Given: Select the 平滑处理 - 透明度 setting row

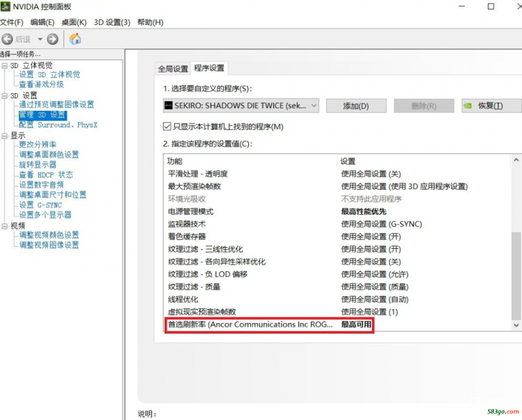Looking at the screenshot, I should (x=337, y=174).
